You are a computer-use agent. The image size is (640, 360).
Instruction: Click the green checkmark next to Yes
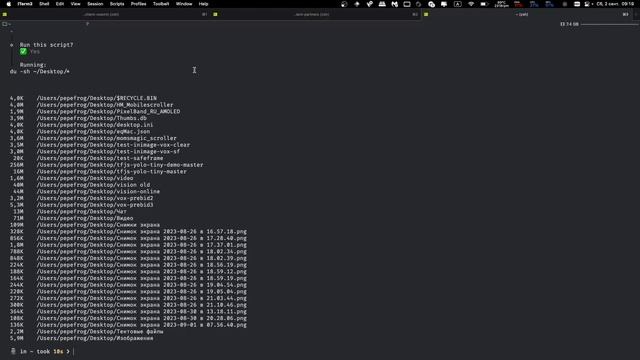pyautogui.click(x=23, y=51)
